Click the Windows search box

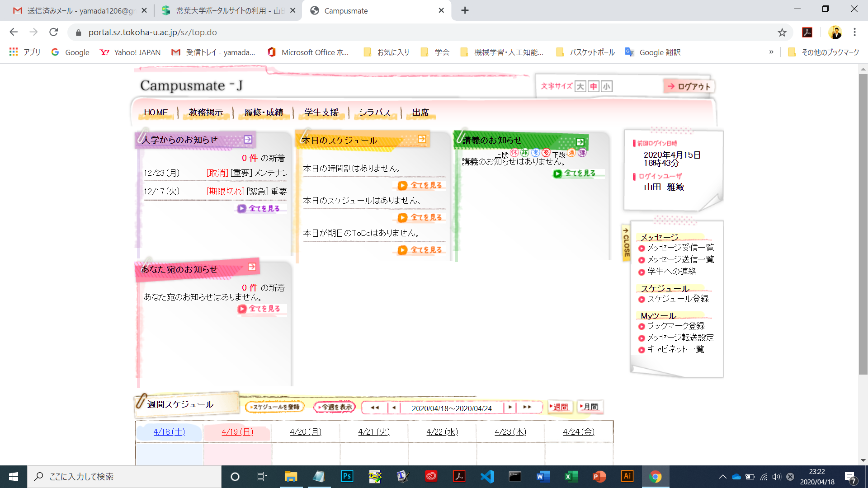pos(124,476)
